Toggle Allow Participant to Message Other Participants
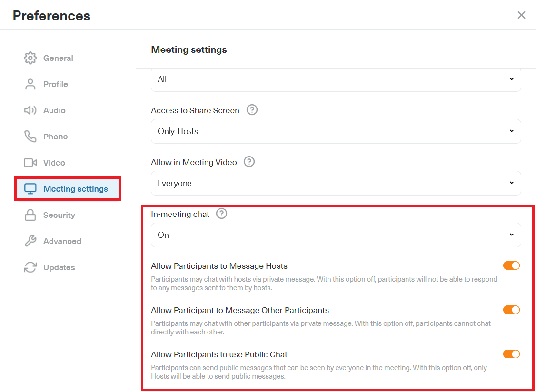Screen dimensions: 536x392 click(x=511, y=310)
